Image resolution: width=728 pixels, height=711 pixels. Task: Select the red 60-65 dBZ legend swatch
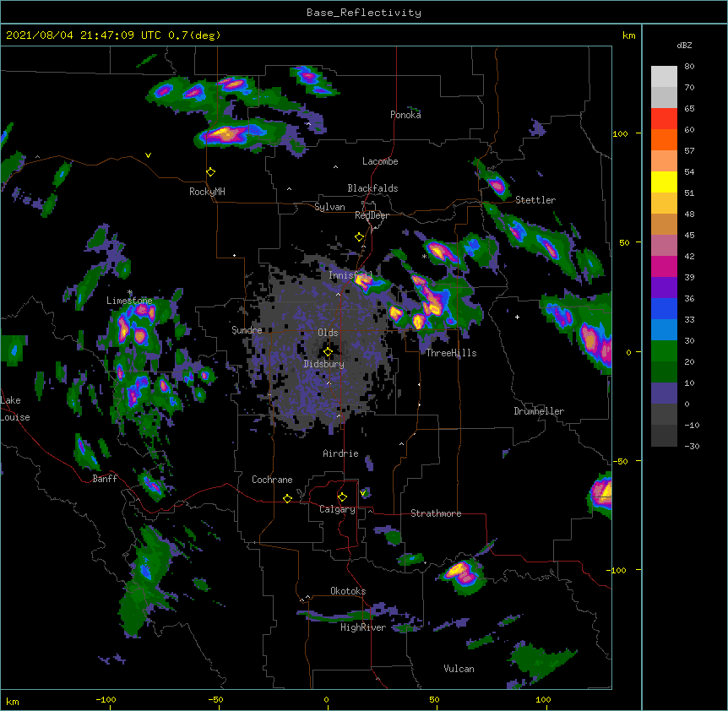pyautogui.click(x=664, y=119)
